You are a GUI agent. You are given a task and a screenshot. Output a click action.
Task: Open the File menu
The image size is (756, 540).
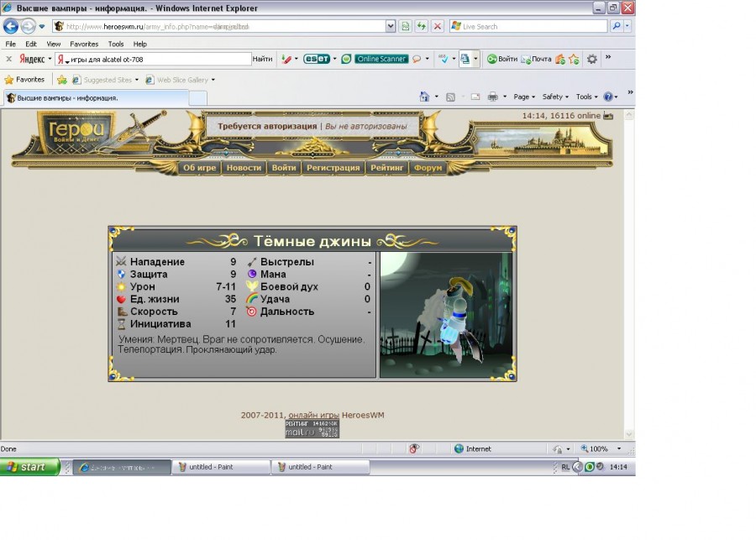[11, 44]
